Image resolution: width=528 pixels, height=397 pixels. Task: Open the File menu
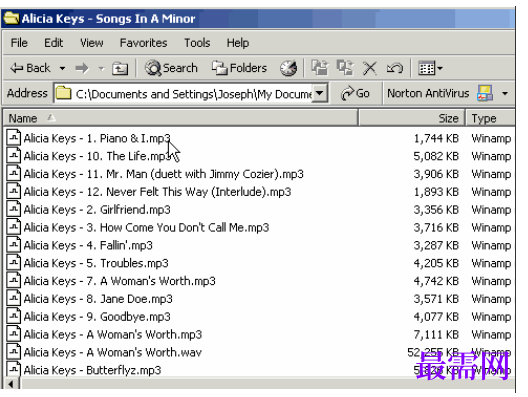[x=19, y=43]
